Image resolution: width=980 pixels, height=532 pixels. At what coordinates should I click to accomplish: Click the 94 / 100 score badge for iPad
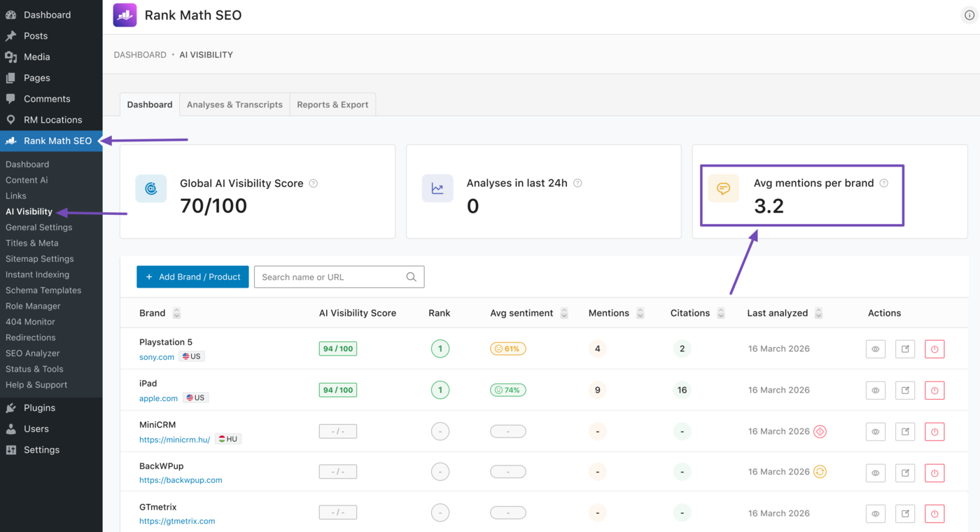338,390
